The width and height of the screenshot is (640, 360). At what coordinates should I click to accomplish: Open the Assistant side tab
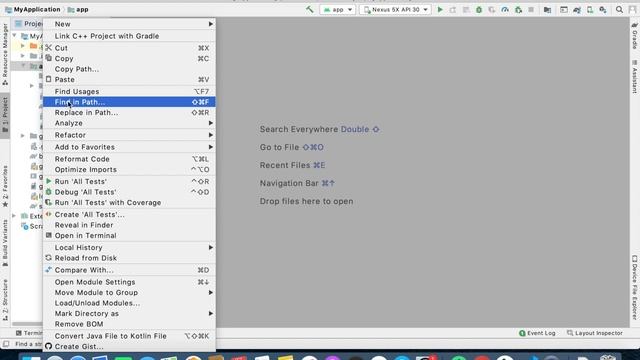635,77
